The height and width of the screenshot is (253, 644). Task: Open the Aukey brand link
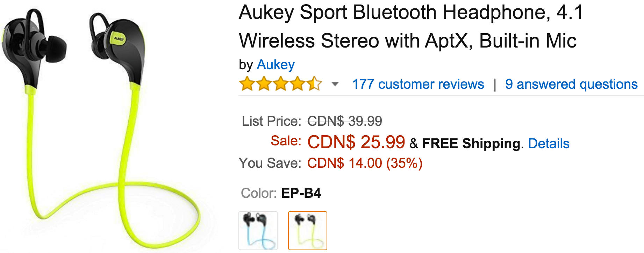pos(276,65)
